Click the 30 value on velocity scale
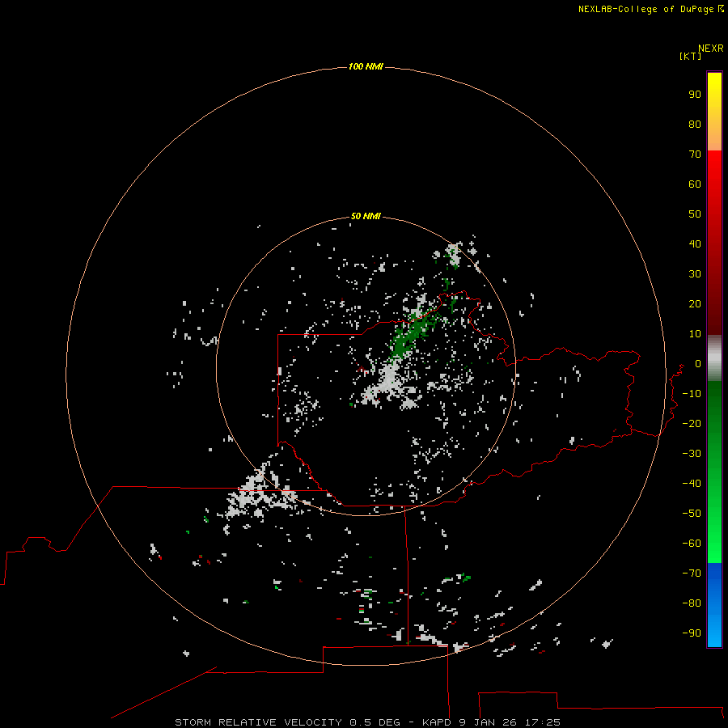Image resolution: width=728 pixels, height=728 pixels. point(695,274)
